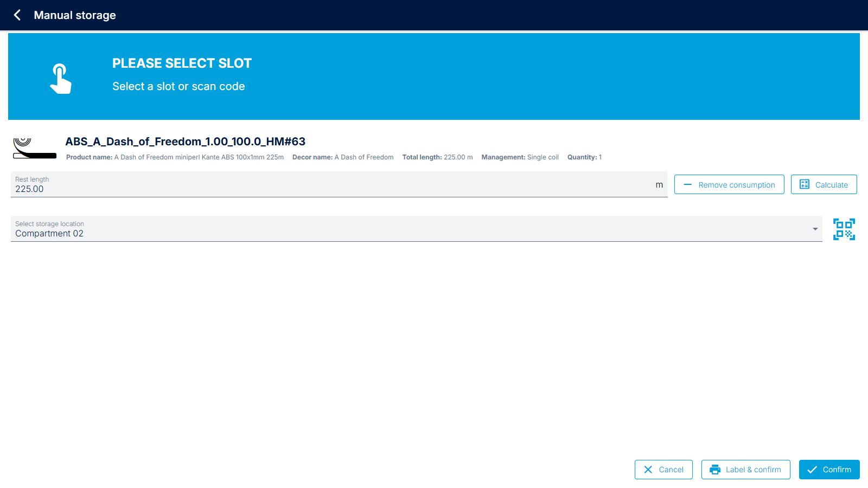Click the m unit in Rest length
The height and width of the screenshot is (488, 868).
point(659,185)
